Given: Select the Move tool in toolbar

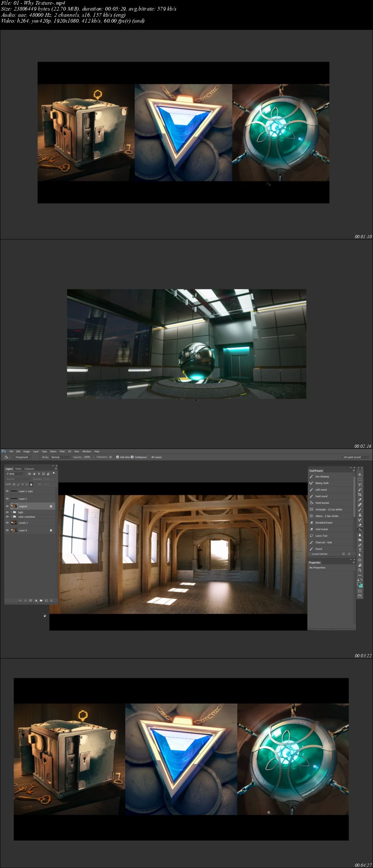Looking at the screenshot, I should click(360, 474).
